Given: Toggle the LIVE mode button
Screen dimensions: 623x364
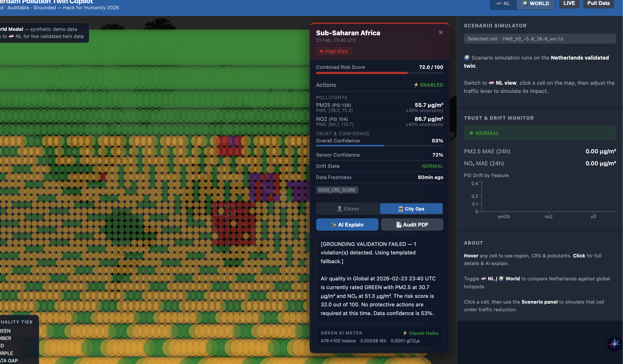Looking at the screenshot, I should point(569,3).
